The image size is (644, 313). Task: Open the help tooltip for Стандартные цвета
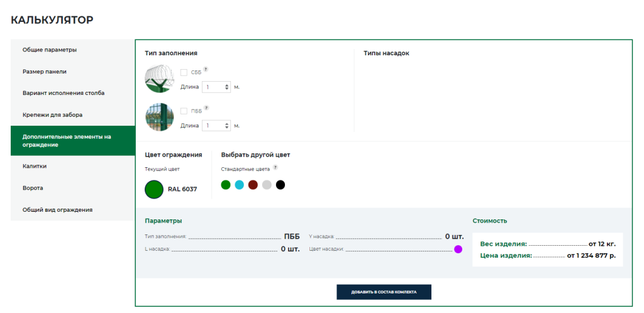coord(275,167)
